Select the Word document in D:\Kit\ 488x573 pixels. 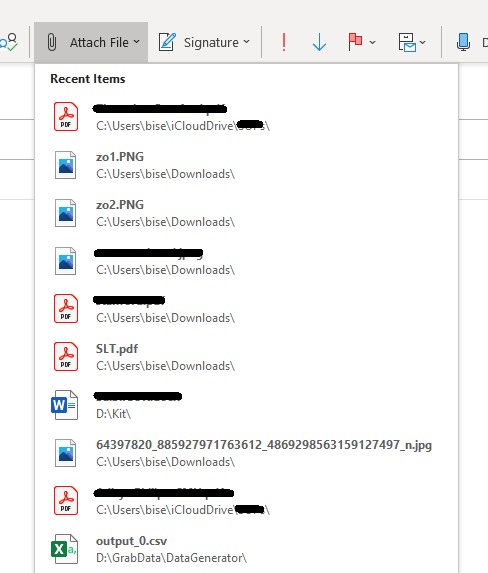click(246, 405)
